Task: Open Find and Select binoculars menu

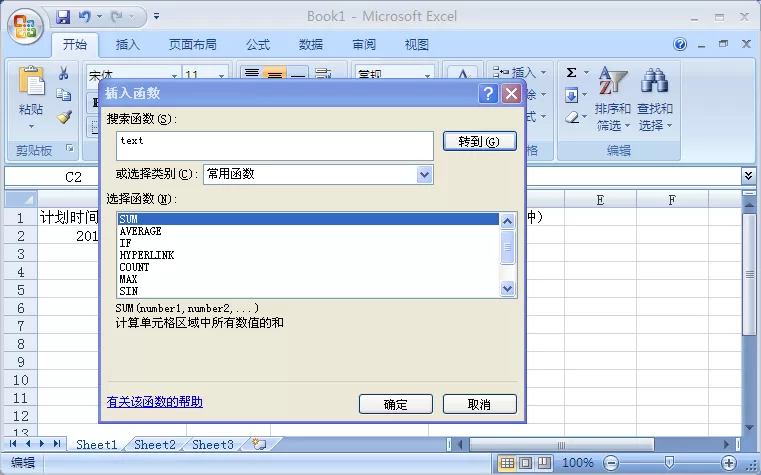Action: (655, 99)
